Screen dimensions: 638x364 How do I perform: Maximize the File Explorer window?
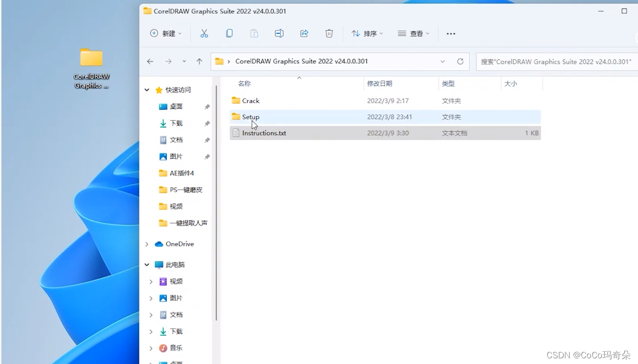point(624,11)
